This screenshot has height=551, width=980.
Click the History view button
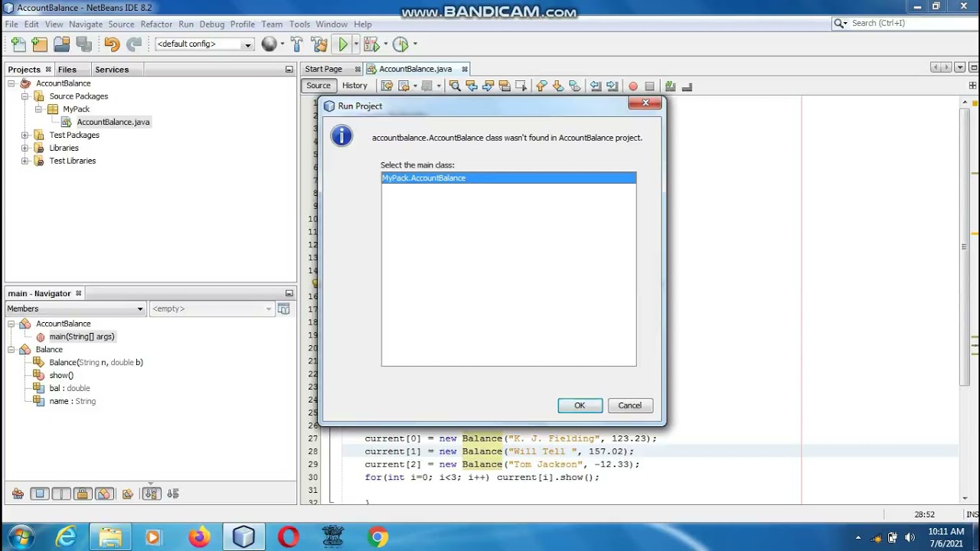(x=354, y=86)
